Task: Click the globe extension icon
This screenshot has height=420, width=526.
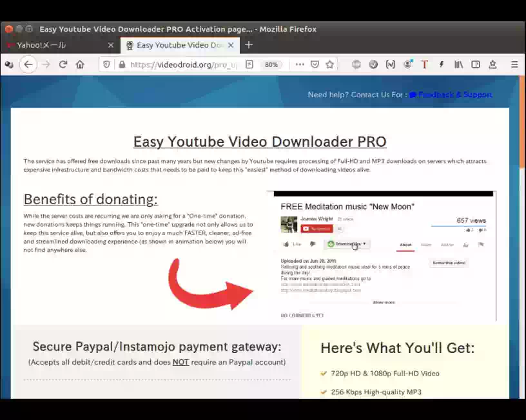Action: click(x=356, y=64)
